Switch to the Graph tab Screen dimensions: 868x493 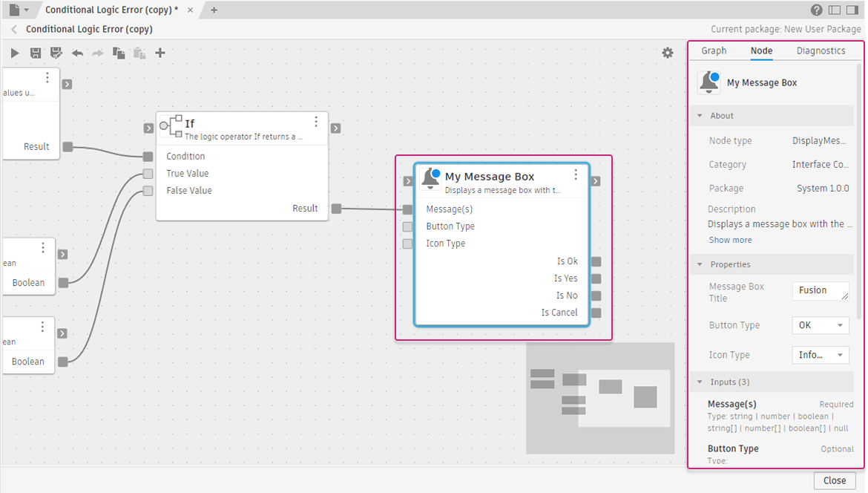(x=714, y=50)
